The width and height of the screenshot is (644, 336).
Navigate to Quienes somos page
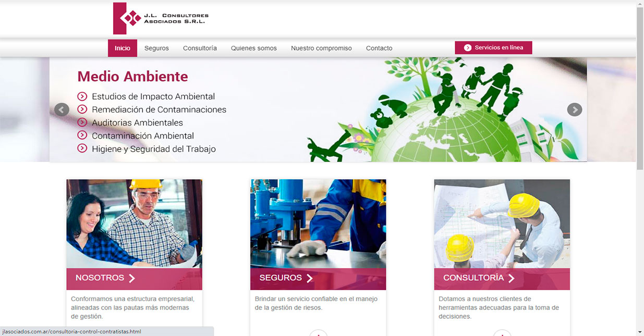pos(254,48)
